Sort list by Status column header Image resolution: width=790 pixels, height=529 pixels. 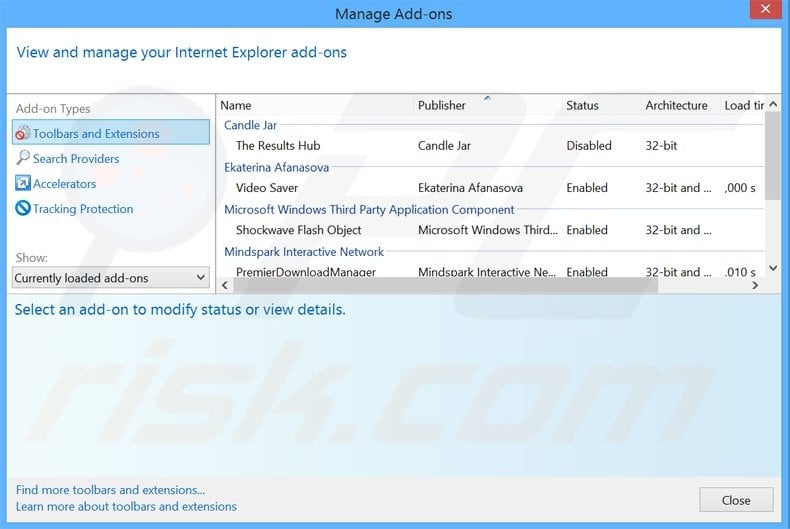[x=602, y=105]
